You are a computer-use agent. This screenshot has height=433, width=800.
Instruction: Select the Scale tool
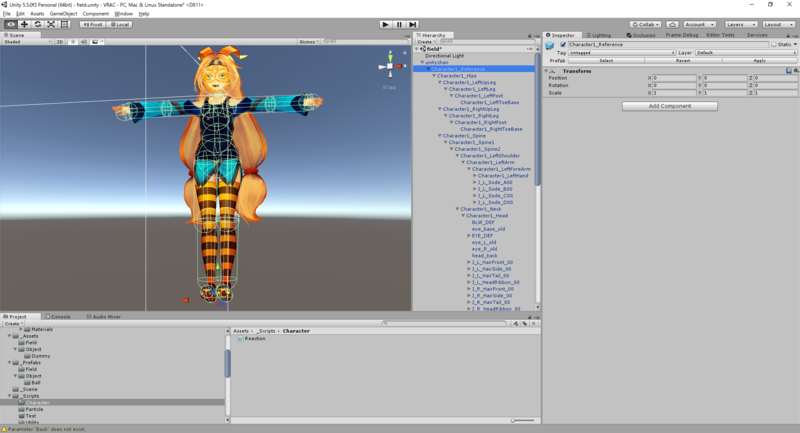(51, 24)
